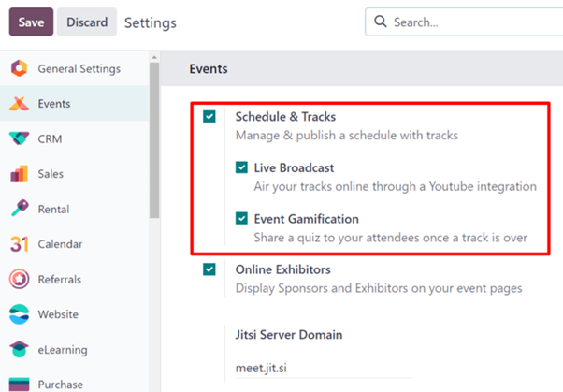Screen dimensions: 563x392
Task: Open the Purchase settings section
Action: (x=60, y=384)
